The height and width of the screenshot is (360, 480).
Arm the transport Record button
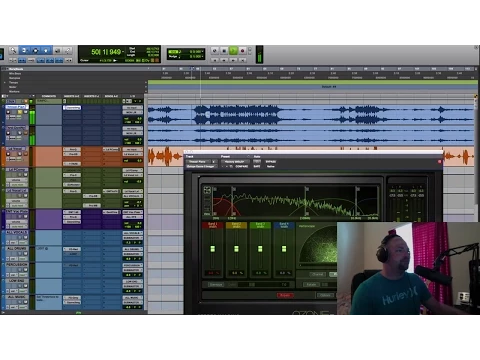[x=242, y=51]
